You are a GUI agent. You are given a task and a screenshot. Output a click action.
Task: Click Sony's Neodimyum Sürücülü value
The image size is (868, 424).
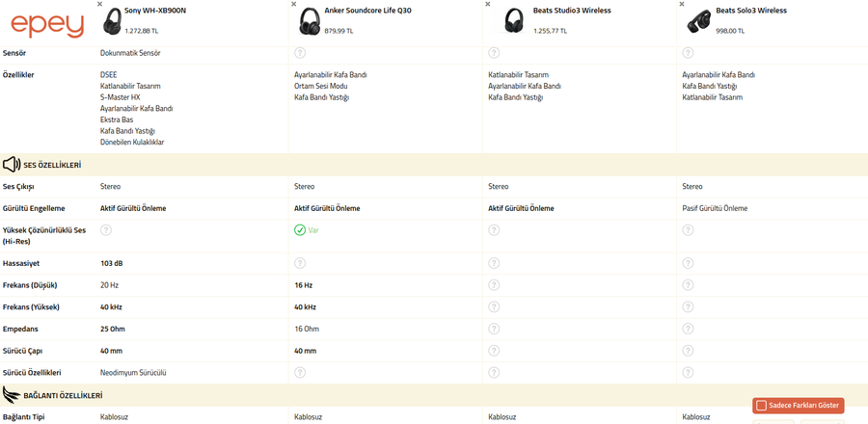coord(133,373)
